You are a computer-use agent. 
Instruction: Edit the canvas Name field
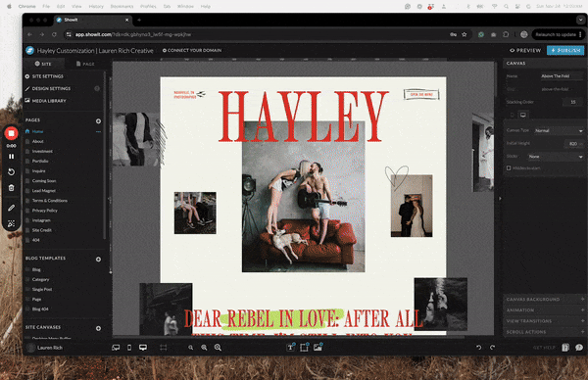click(562, 76)
